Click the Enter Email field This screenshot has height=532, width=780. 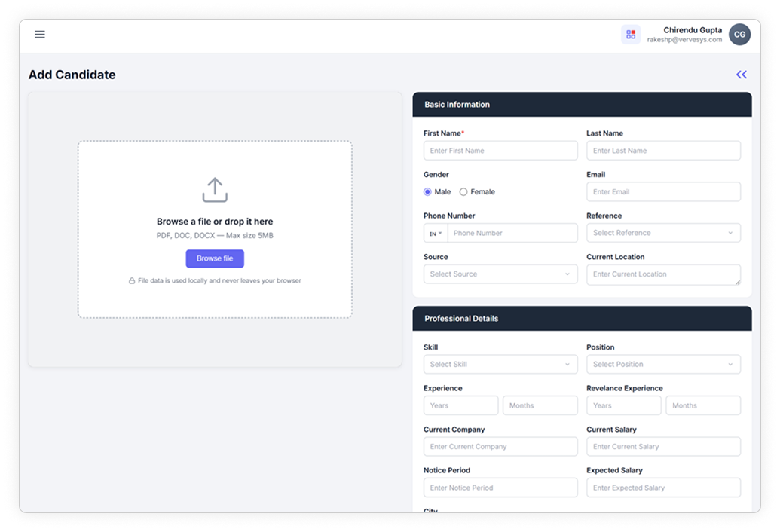coord(663,192)
